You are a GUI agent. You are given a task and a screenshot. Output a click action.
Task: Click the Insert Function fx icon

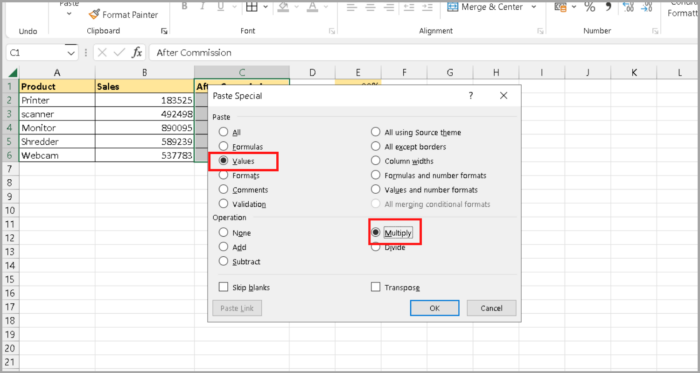click(137, 53)
